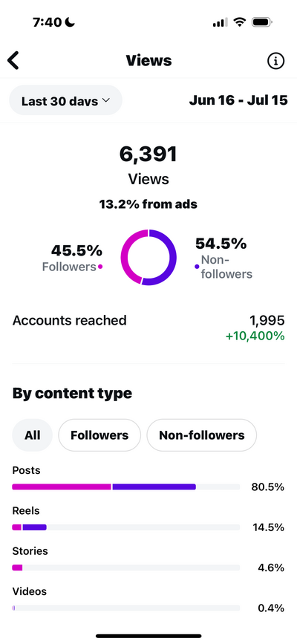
Task: Select the All content filter
Action: point(33,435)
